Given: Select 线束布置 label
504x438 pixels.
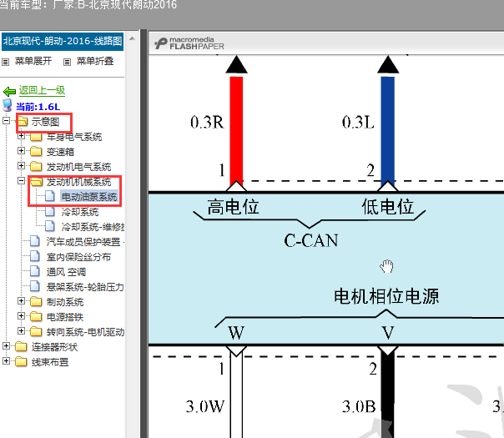Looking at the screenshot, I should pyautogui.click(x=50, y=362).
